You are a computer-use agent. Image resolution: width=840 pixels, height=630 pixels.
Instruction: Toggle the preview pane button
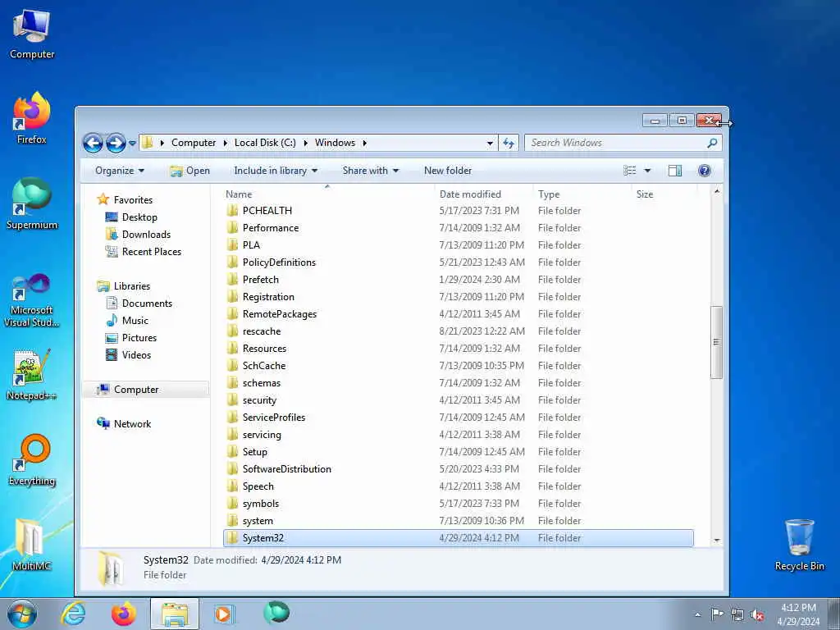(675, 171)
